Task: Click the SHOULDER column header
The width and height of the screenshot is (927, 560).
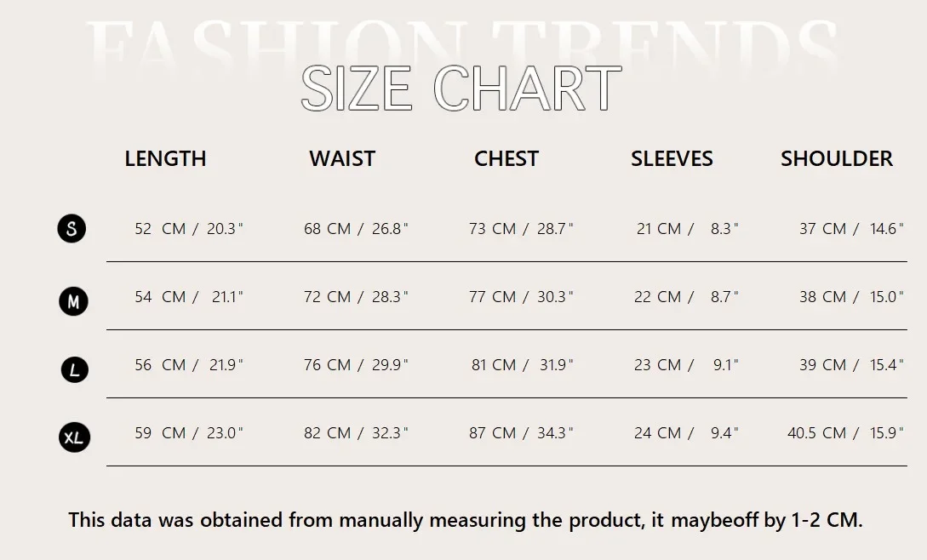Action: pos(837,158)
